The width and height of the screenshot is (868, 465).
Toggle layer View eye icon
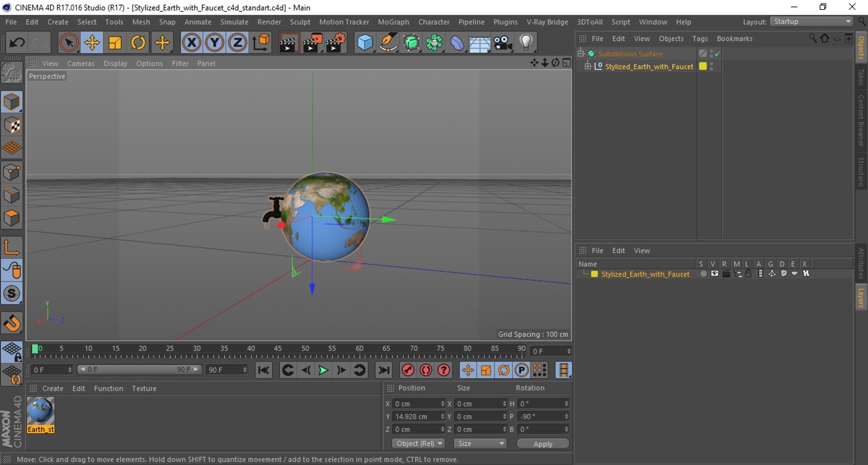point(714,274)
